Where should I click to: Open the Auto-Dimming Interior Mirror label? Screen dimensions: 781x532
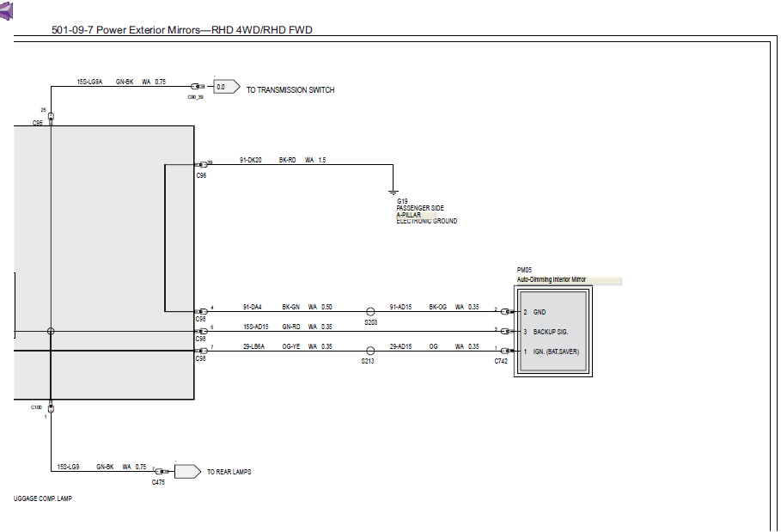pyautogui.click(x=552, y=279)
